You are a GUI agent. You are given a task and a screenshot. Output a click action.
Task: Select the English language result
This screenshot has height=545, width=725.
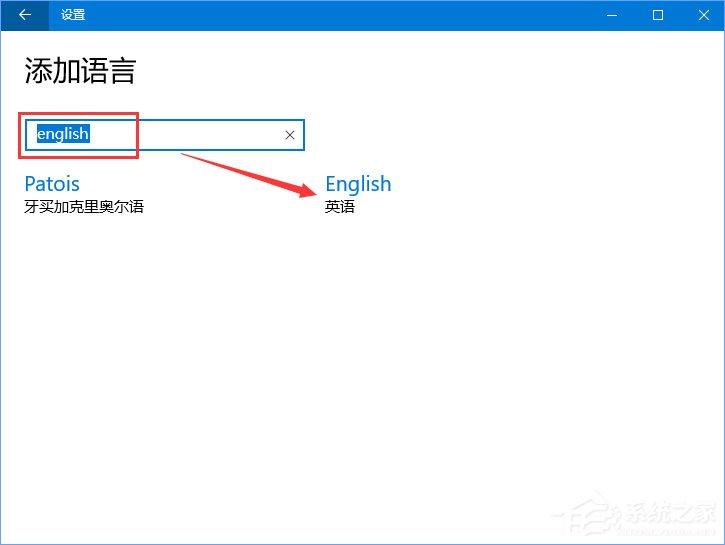tap(358, 184)
